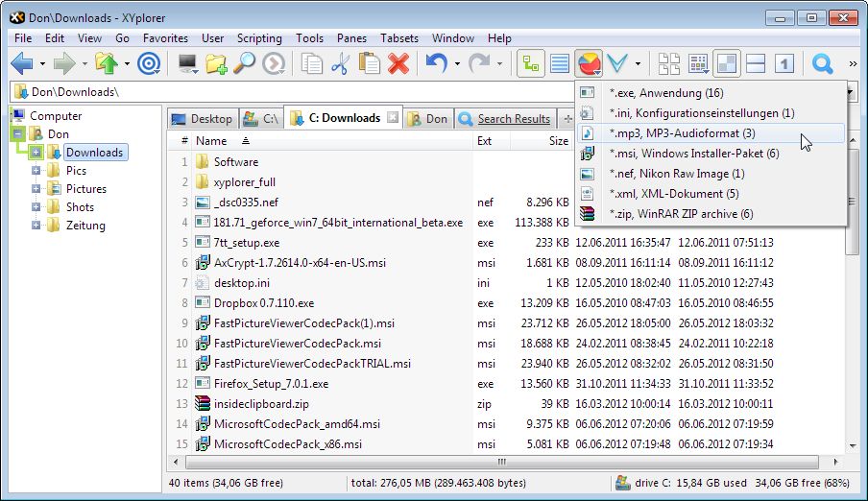Add a new tab with plus button
The height and width of the screenshot is (501, 868).
567,119
